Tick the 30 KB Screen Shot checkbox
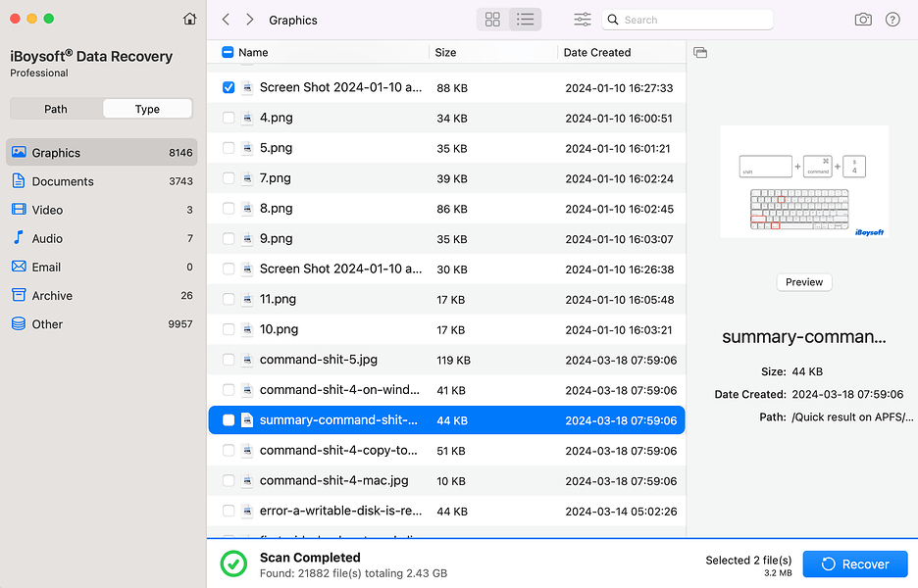The height and width of the screenshot is (588, 918). pos(229,269)
